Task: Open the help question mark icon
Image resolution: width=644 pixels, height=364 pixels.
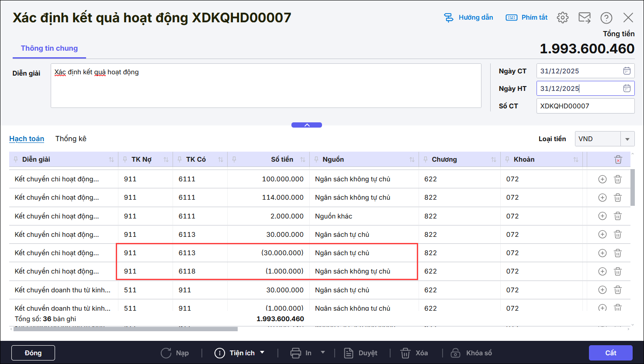Action: point(606,17)
